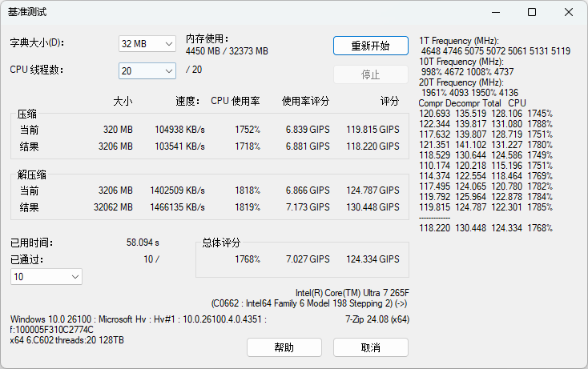Open the CPU thread count dropdown showing 20
The width and height of the screenshot is (588, 369).
pos(147,70)
